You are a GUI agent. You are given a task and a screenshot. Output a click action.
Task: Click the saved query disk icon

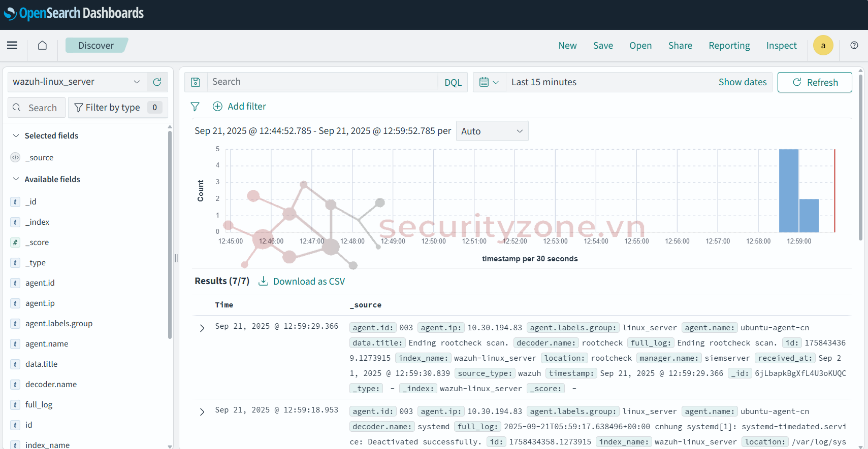coord(196,82)
